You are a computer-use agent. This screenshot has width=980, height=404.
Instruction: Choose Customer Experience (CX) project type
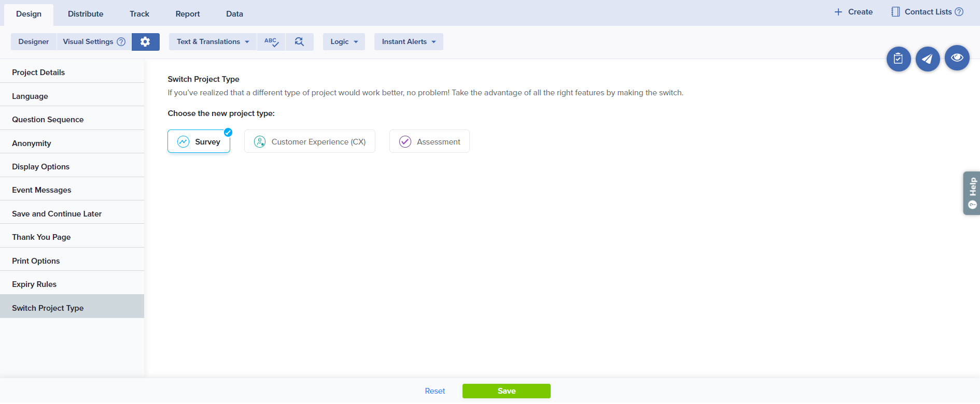coord(310,141)
